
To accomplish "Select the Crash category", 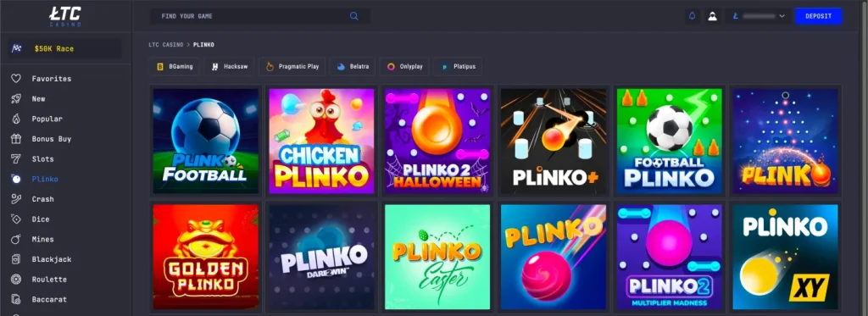I will (x=43, y=199).
